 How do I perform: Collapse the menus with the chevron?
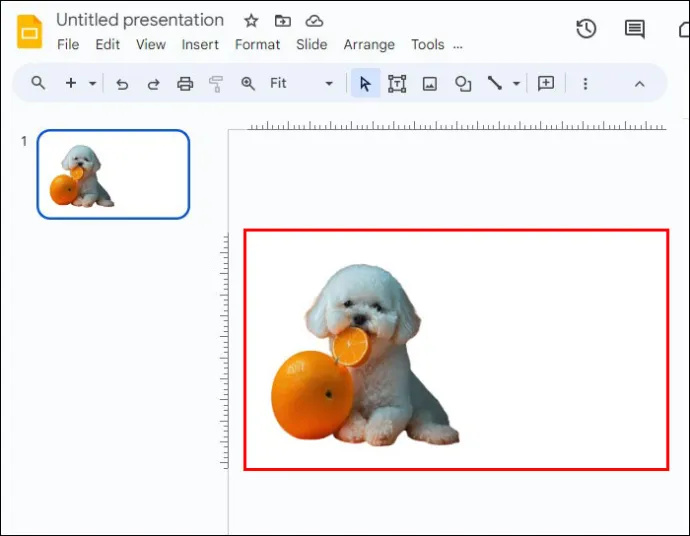tap(639, 84)
